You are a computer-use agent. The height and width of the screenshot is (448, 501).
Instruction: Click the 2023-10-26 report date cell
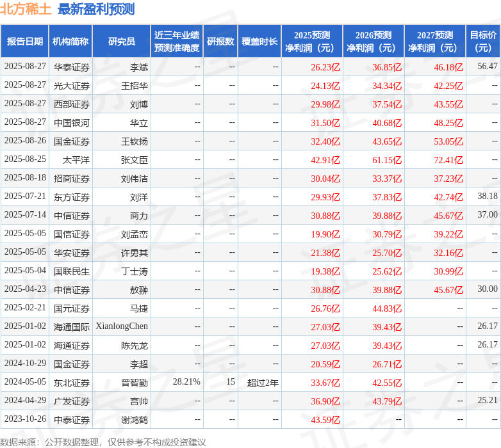pos(25,419)
